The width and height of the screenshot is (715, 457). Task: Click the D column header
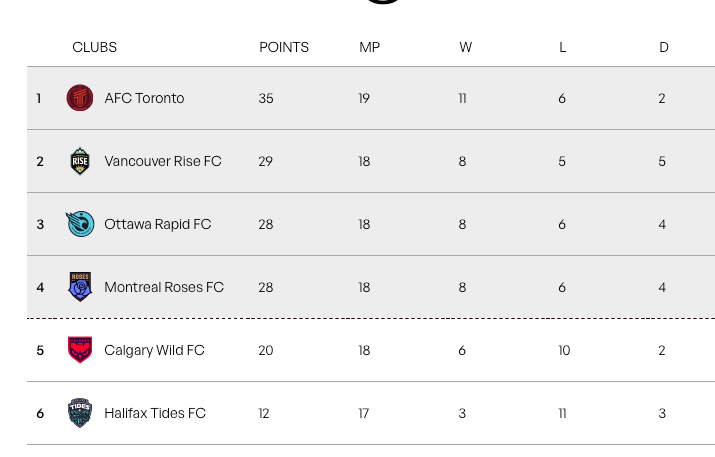coord(664,47)
